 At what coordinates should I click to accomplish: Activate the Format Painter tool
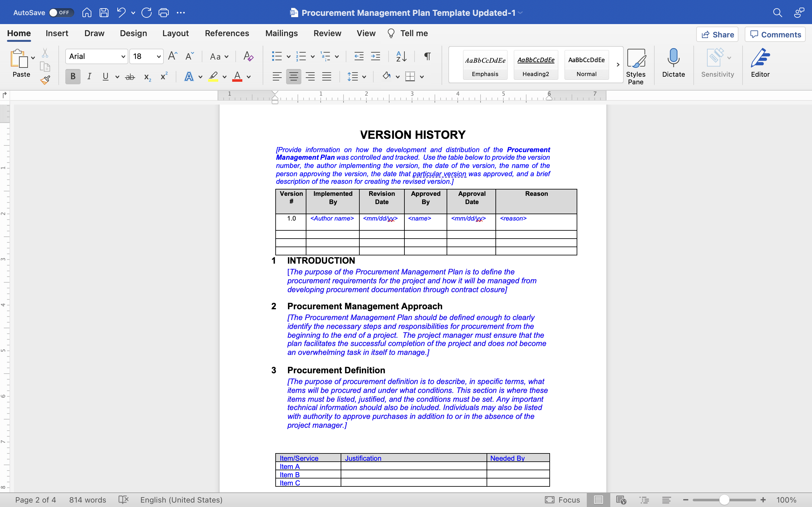click(45, 80)
